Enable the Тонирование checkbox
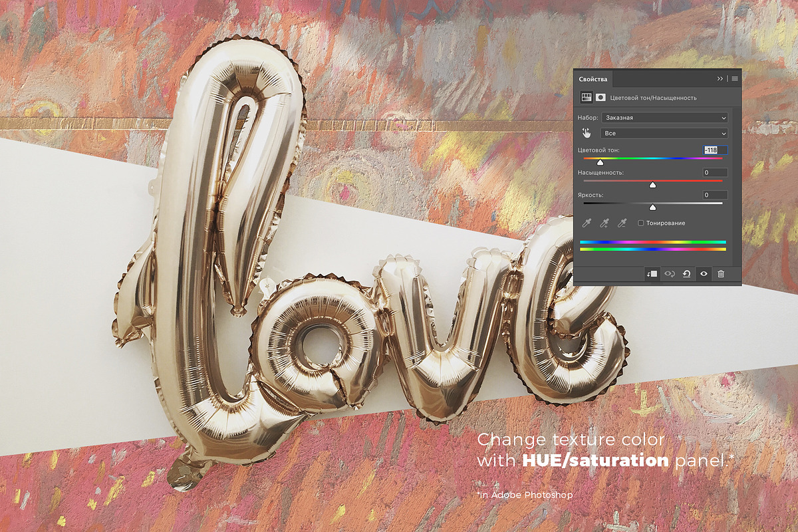This screenshot has width=798, height=532. pos(641,223)
